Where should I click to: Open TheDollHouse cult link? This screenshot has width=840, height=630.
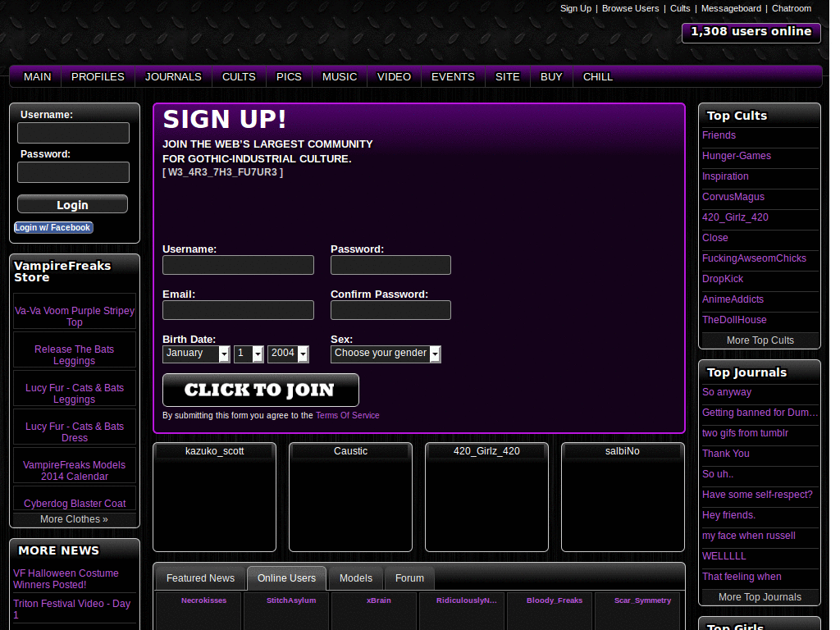tap(734, 320)
